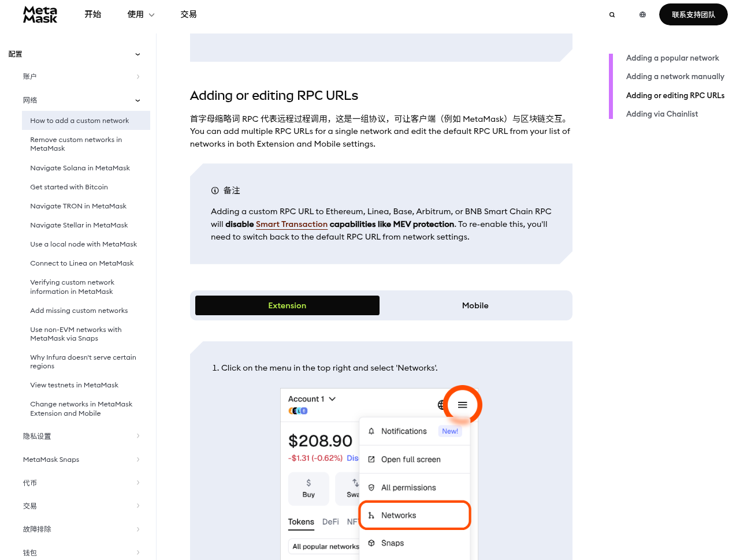
Task: Open the search magnifier icon
Action: (612, 15)
